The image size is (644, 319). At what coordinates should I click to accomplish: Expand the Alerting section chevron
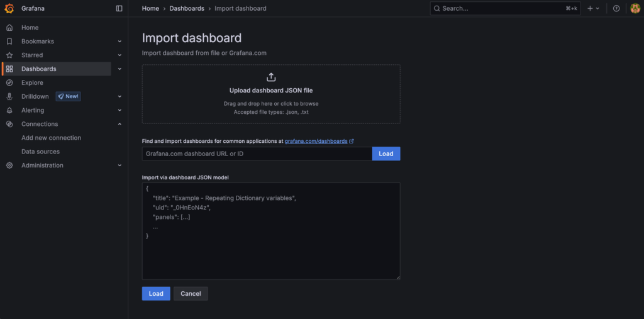119,110
